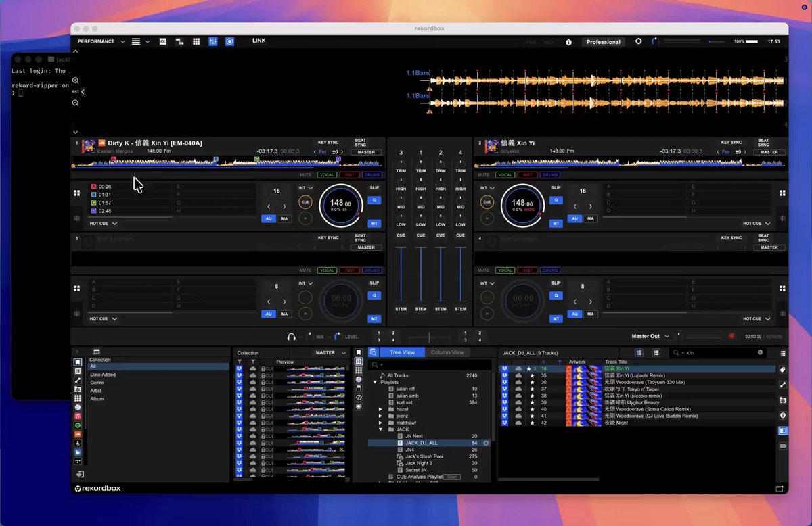Show the mixer panel icon
The width and height of the screenshot is (812, 526).
pyautogui.click(x=213, y=41)
